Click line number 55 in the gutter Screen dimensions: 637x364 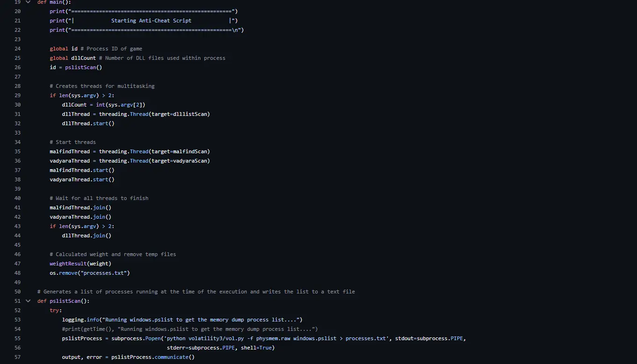click(17, 338)
